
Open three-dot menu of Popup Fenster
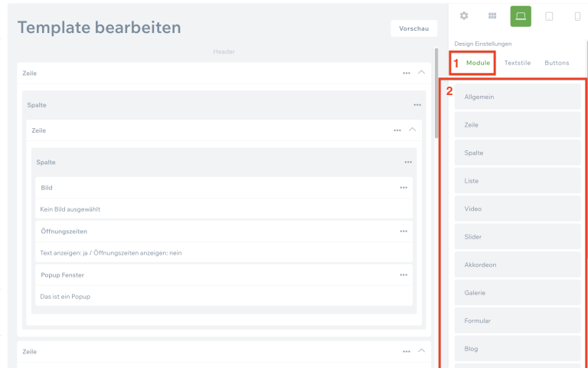[403, 275]
